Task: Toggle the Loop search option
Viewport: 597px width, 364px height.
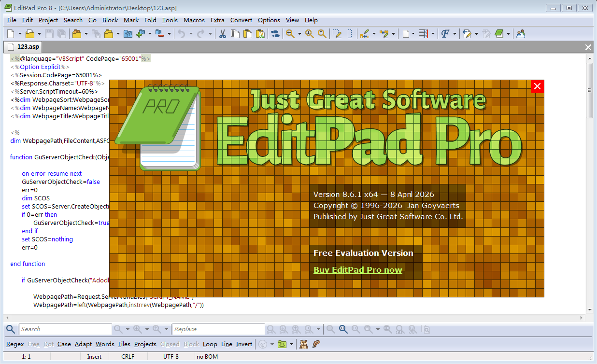Action: click(x=210, y=344)
